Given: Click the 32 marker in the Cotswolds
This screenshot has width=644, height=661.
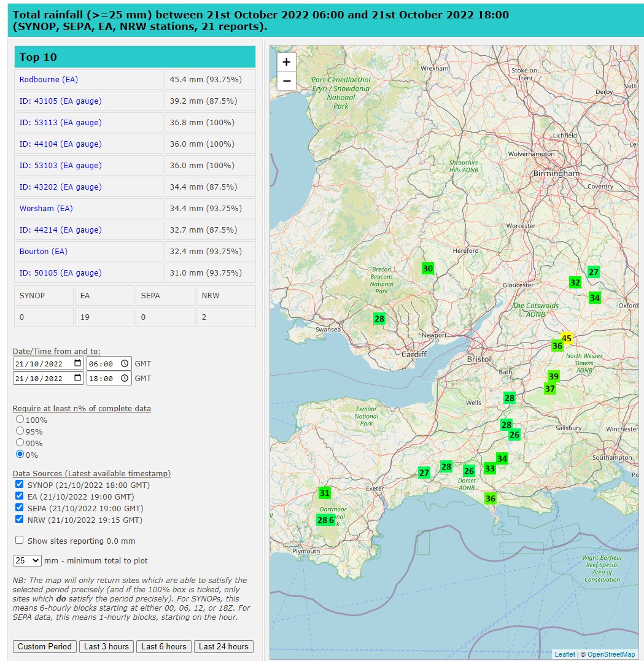Looking at the screenshot, I should click(x=575, y=282).
